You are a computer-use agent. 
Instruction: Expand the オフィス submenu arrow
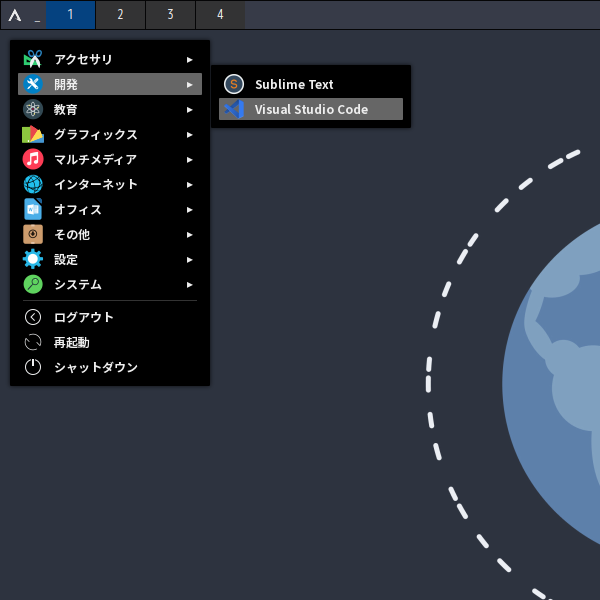click(x=190, y=210)
